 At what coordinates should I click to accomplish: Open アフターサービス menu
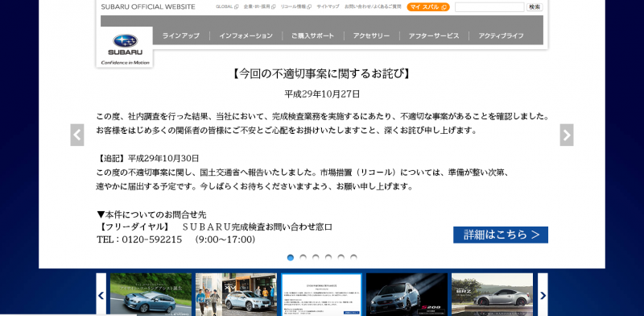tap(434, 35)
